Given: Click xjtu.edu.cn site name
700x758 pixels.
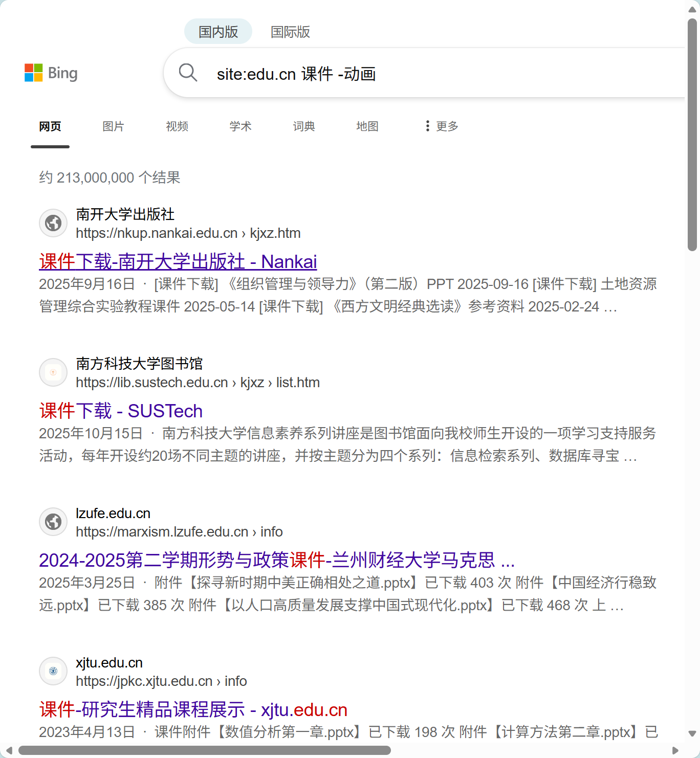Looking at the screenshot, I should [x=109, y=662].
